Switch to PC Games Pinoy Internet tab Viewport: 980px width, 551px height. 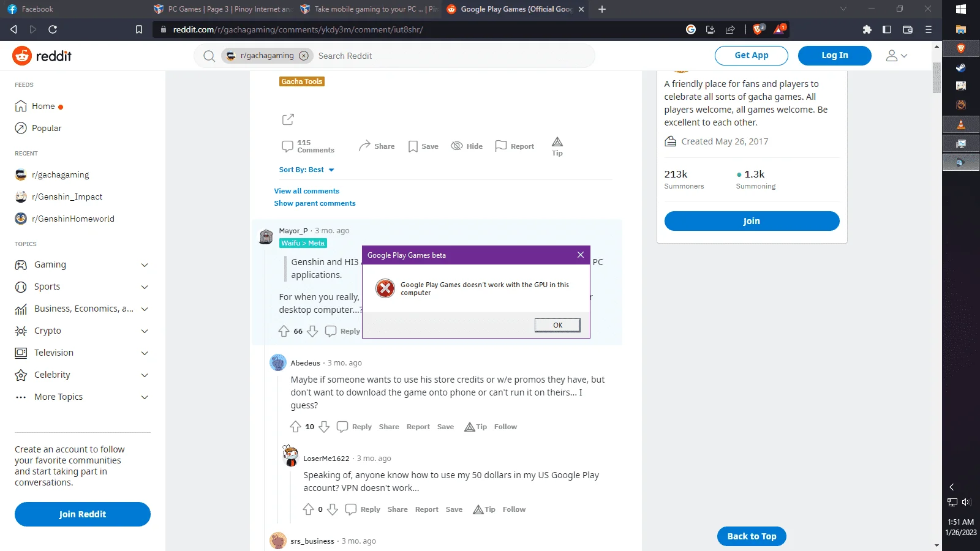[222, 9]
